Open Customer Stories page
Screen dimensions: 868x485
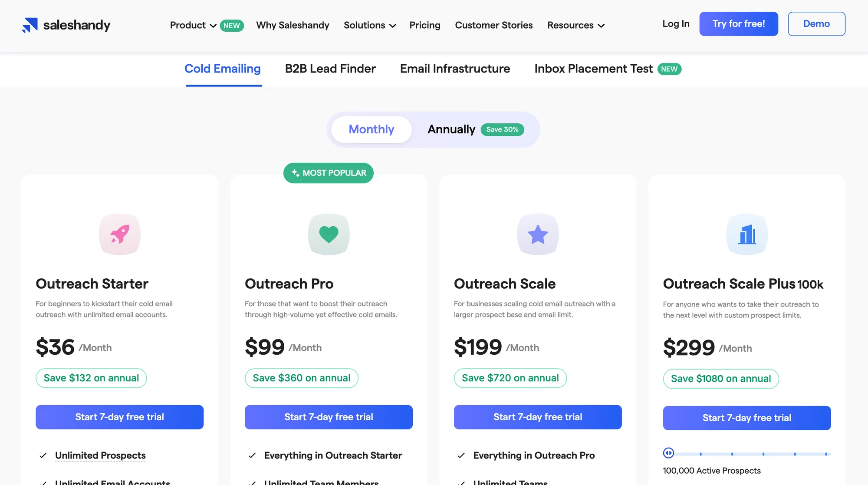point(494,25)
